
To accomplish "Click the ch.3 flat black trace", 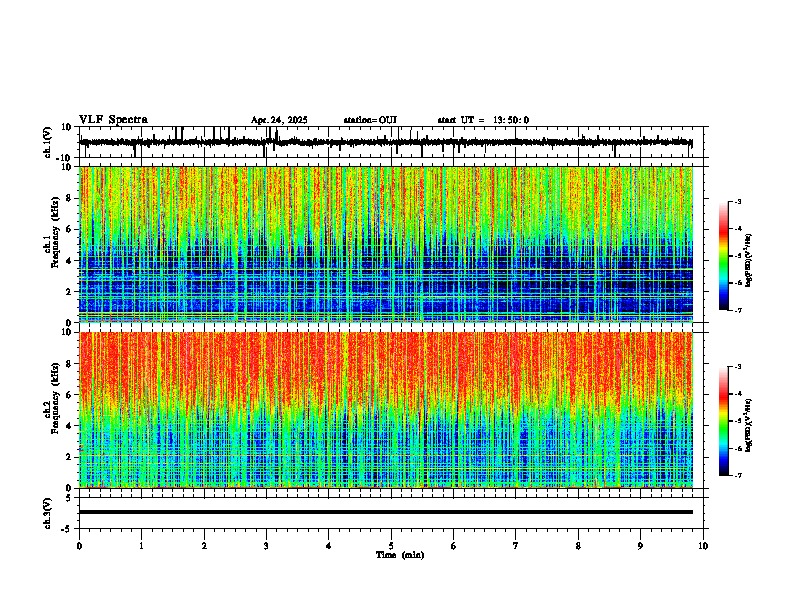I will pyautogui.click(x=386, y=512).
